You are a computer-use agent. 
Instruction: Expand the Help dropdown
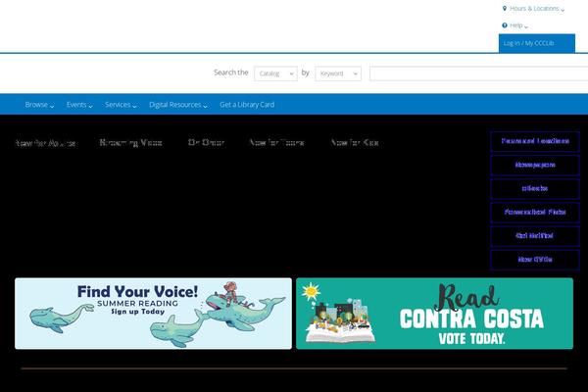[515, 25]
